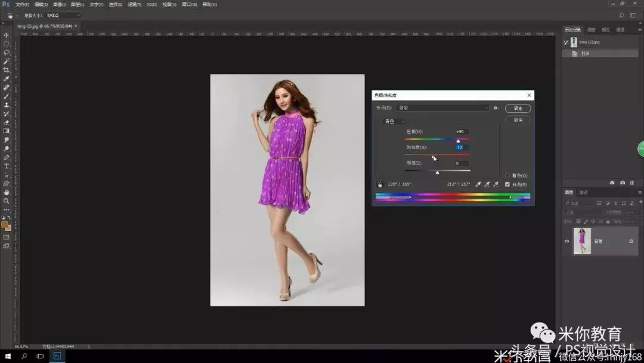This screenshot has width=644, height=363.
Task: Open the 预设 preset dropdown showing 自定
Action: click(x=443, y=108)
